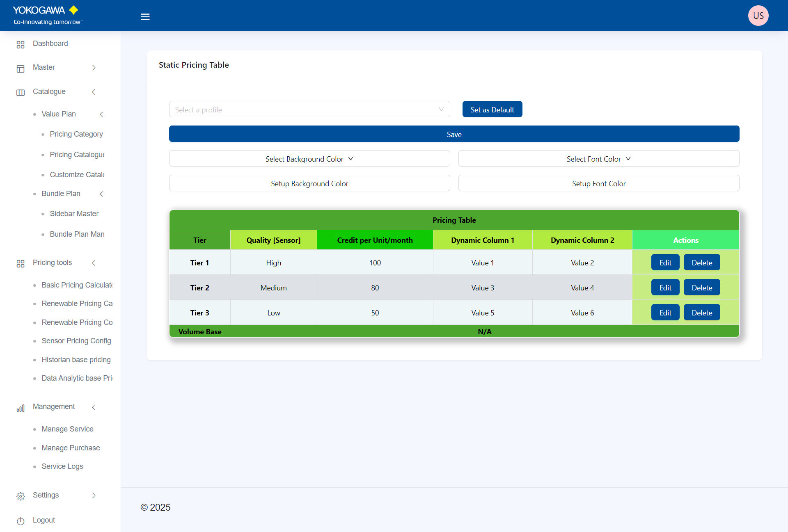Click the Logout power icon
Screen dimensions: 788x532
(21, 521)
